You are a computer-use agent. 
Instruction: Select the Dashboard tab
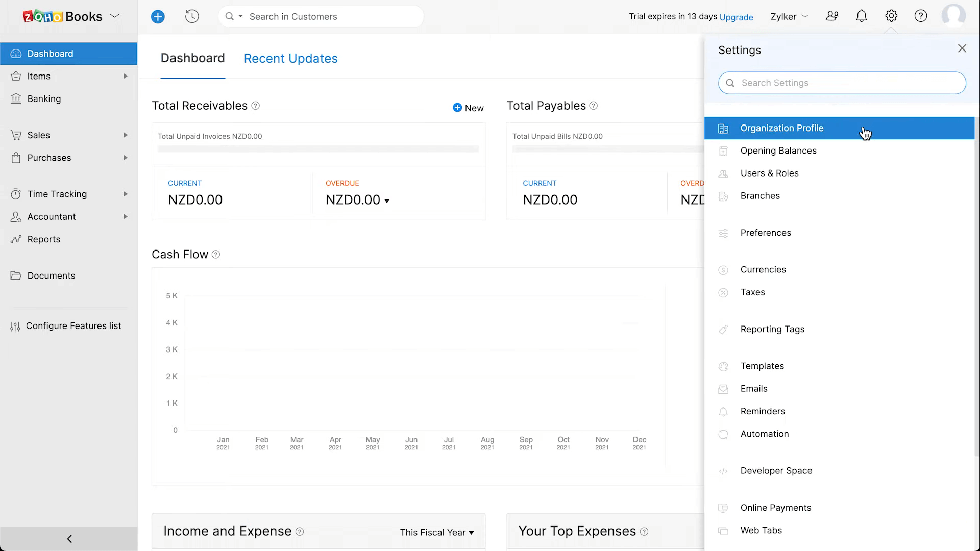[x=192, y=59]
